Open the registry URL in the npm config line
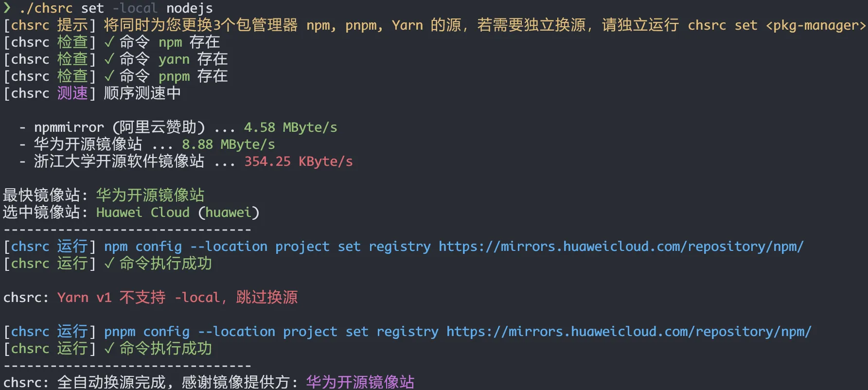868x390 pixels. (x=621, y=247)
